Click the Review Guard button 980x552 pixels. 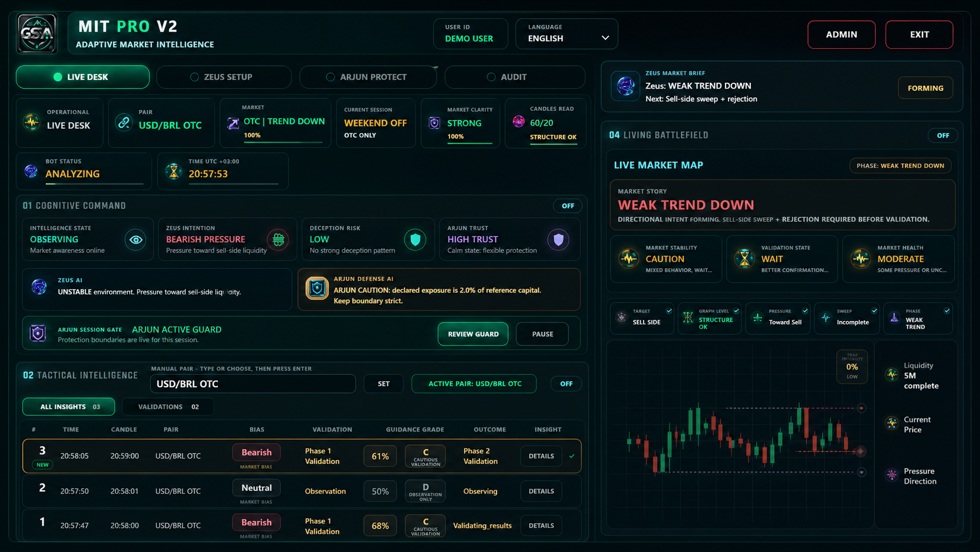473,334
